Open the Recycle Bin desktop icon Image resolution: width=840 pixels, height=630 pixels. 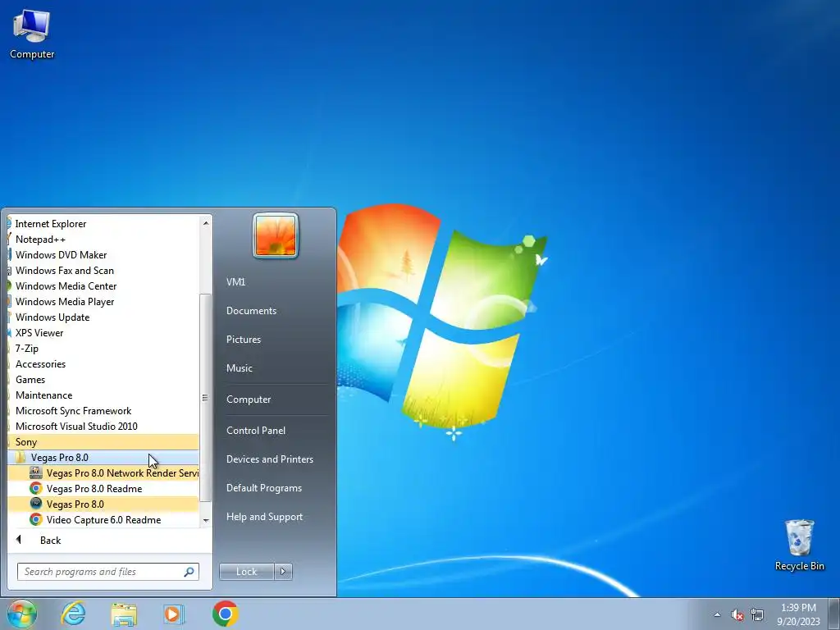tap(799, 545)
